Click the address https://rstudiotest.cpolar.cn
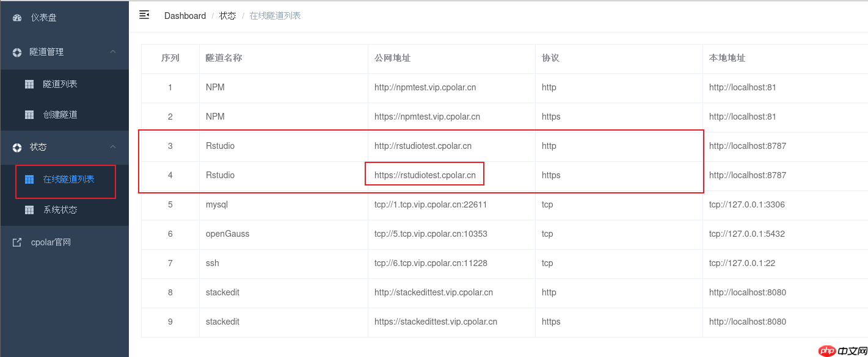Viewport: 868px width, 357px height. (425, 175)
